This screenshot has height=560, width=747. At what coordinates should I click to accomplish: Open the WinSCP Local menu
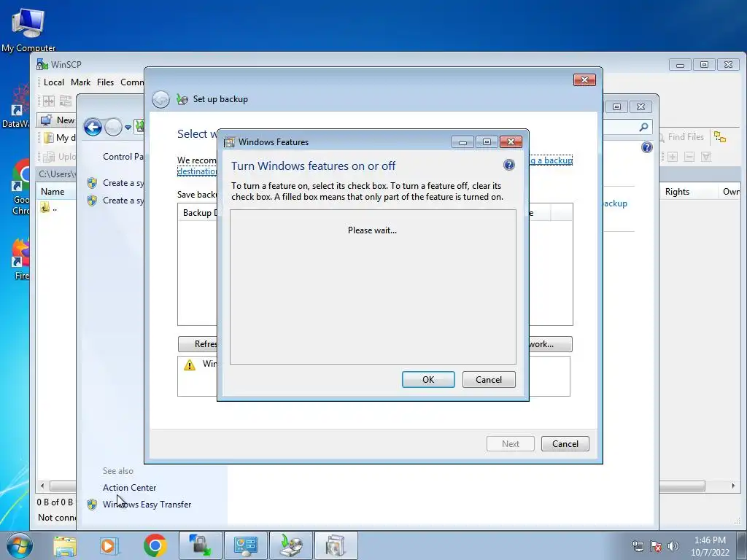coord(54,82)
